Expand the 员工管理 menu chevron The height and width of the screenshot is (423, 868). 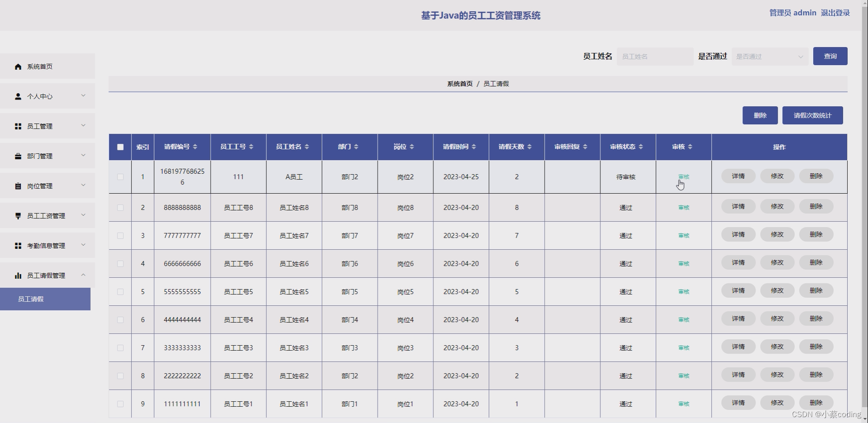click(83, 125)
